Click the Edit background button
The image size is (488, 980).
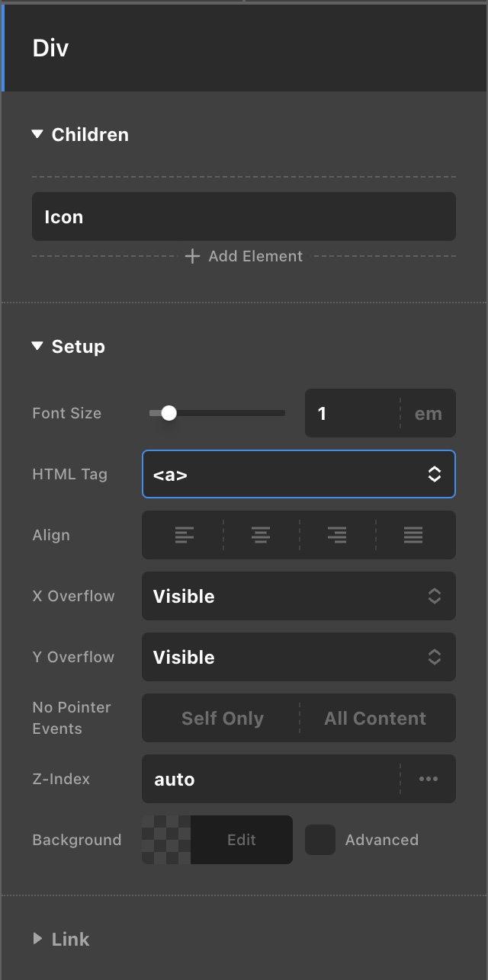(241, 840)
